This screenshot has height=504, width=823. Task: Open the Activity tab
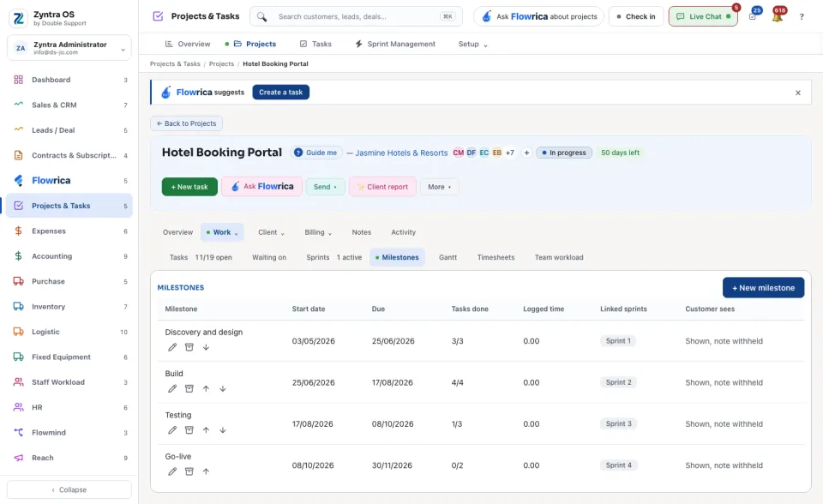pyautogui.click(x=403, y=232)
